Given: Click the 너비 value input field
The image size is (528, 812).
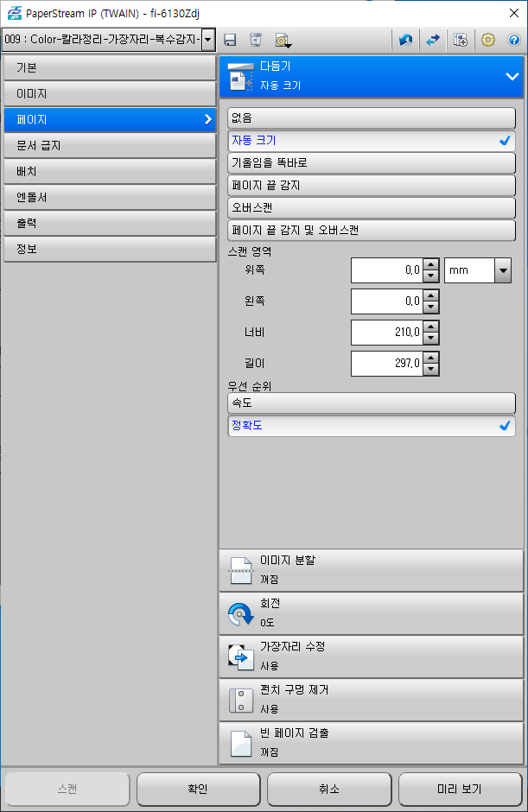Looking at the screenshot, I should [387, 333].
